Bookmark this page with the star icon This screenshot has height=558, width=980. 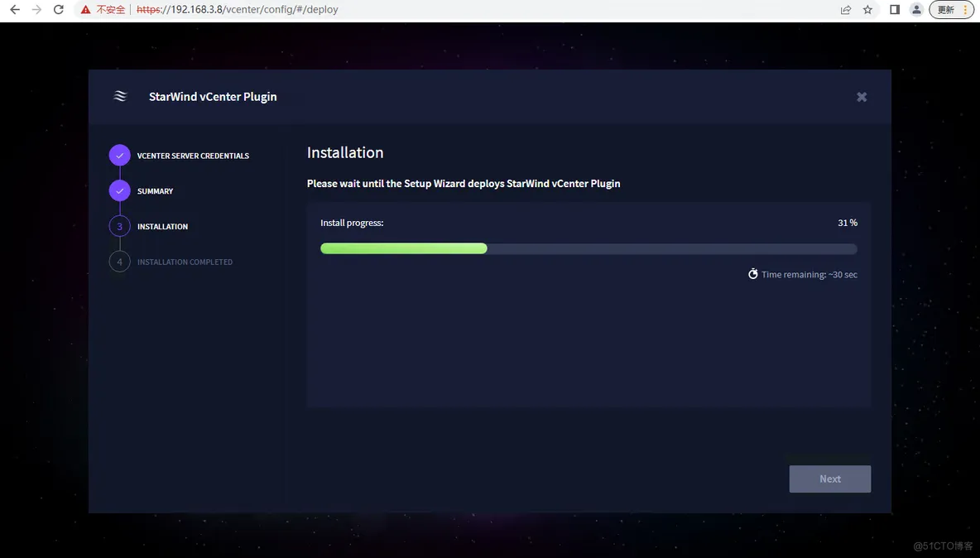click(867, 9)
